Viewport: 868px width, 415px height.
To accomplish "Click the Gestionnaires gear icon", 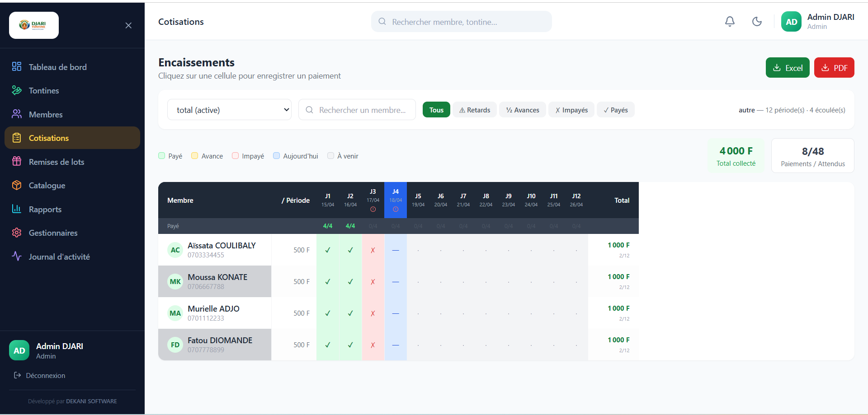I will (x=17, y=233).
